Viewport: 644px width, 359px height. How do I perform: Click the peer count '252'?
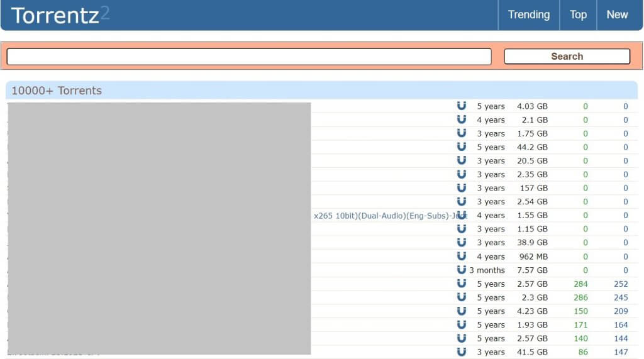[621, 284]
